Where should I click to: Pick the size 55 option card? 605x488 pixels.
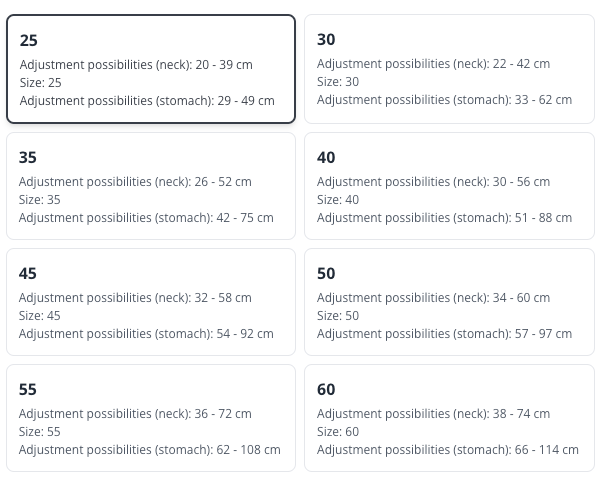(151, 419)
